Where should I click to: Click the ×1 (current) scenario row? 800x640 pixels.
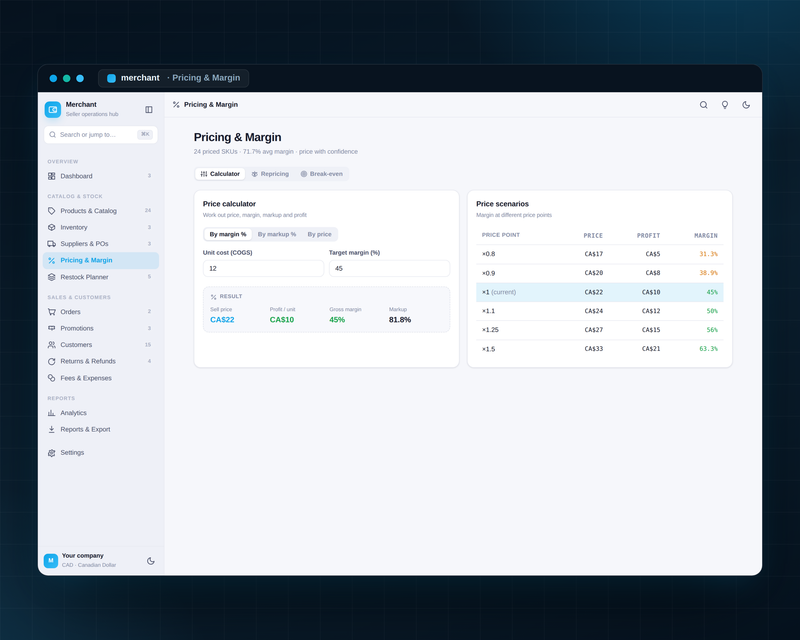coord(599,292)
